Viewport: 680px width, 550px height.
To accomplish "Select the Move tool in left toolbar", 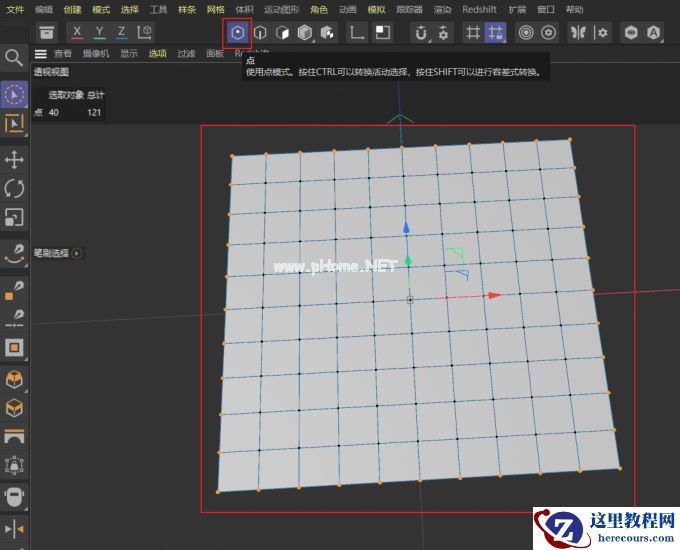I will [x=14, y=160].
